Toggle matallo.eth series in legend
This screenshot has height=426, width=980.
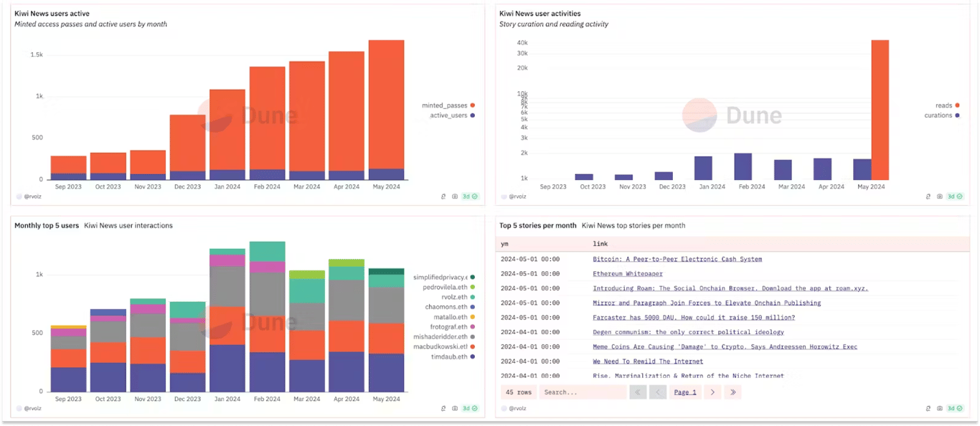453,317
